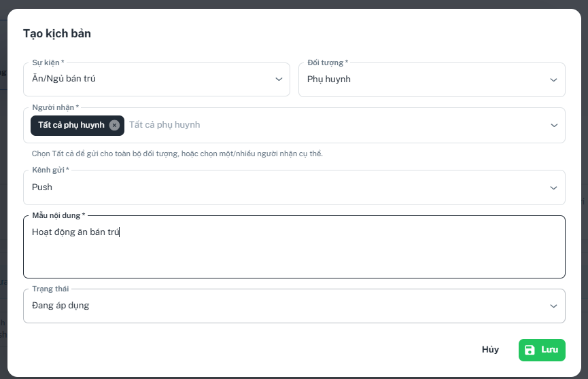Click the save disk icon on Lưu

[530, 350]
